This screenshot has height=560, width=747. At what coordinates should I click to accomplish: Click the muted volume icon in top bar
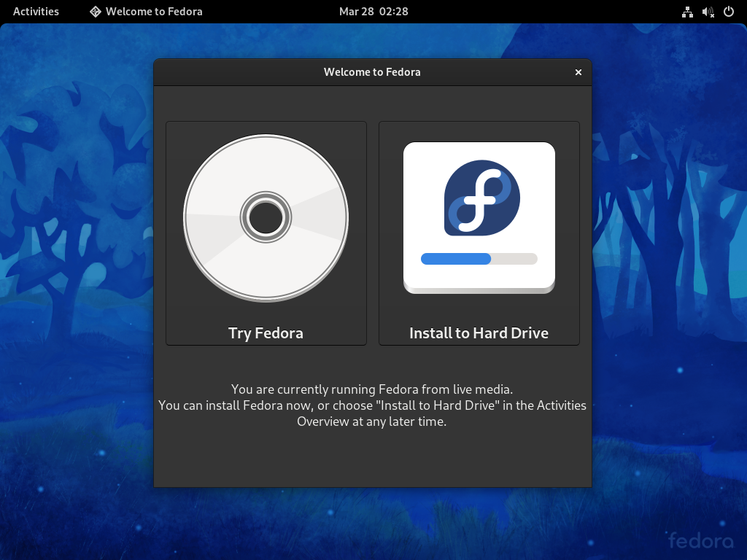coord(707,12)
